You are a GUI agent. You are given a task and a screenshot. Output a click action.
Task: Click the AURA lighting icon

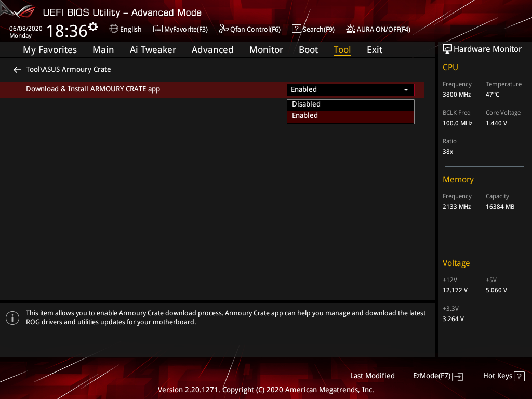[x=351, y=29]
